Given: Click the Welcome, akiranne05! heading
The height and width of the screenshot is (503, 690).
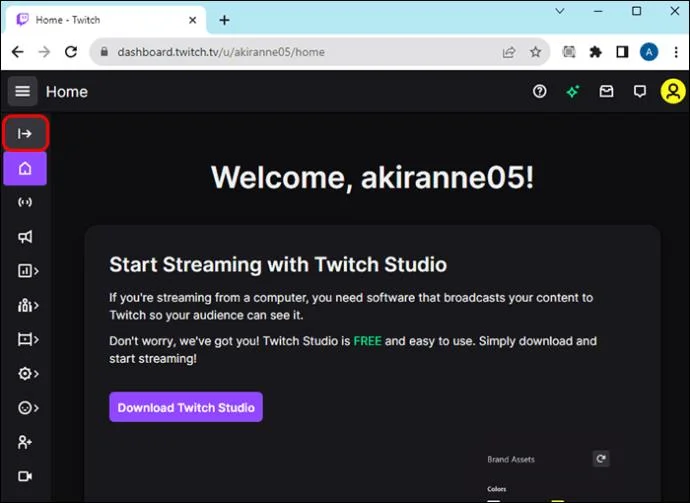Looking at the screenshot, I should [372, 177].
